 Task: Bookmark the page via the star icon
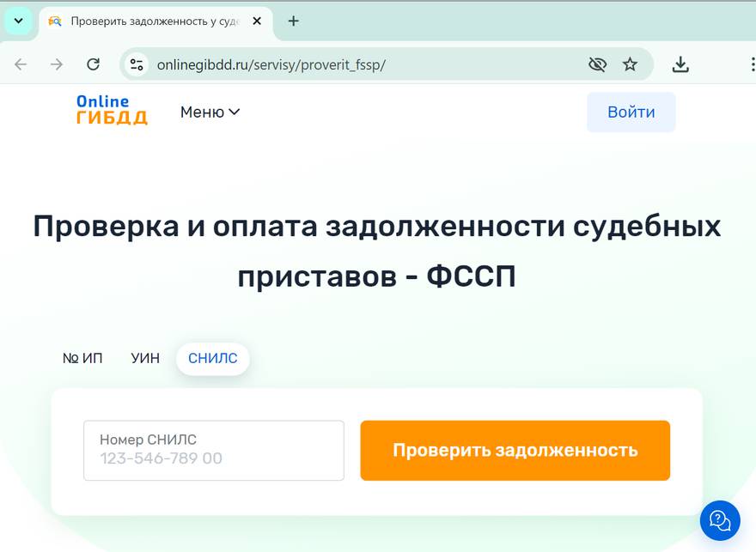pyautogui.click(x=631, y=63)
